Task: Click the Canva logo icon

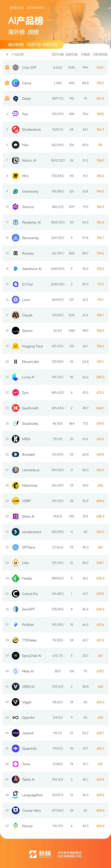Action: click(x=15, y=83)
